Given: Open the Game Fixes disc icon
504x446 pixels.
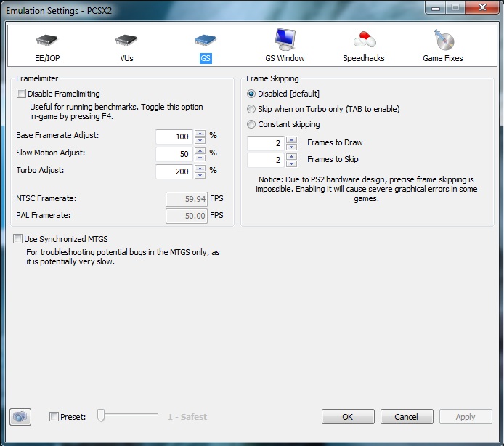Looking at the screenshot, I should pos(442,39).
